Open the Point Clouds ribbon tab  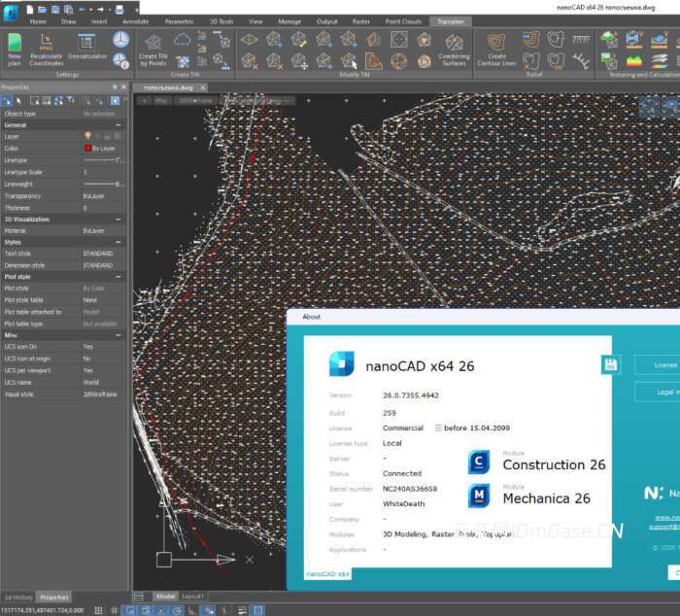click(x=403, y=21)
